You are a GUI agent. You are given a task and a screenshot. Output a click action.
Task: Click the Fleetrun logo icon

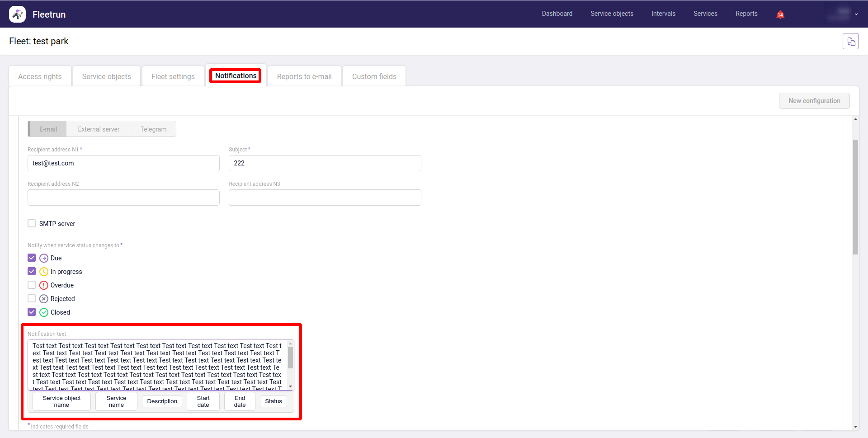tap(17, 14)
